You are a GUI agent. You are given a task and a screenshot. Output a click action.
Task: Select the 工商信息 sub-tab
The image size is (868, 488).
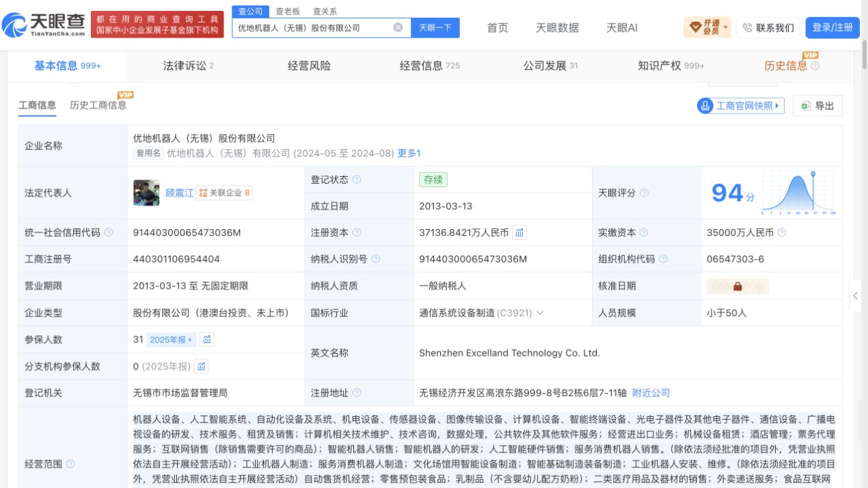pyautogui.click(x=37, y=105)
